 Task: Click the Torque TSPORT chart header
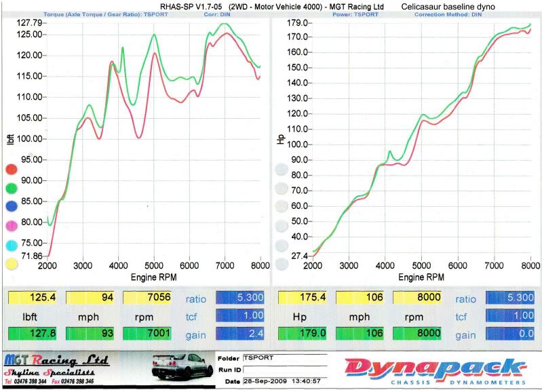(x=105, y=14)
